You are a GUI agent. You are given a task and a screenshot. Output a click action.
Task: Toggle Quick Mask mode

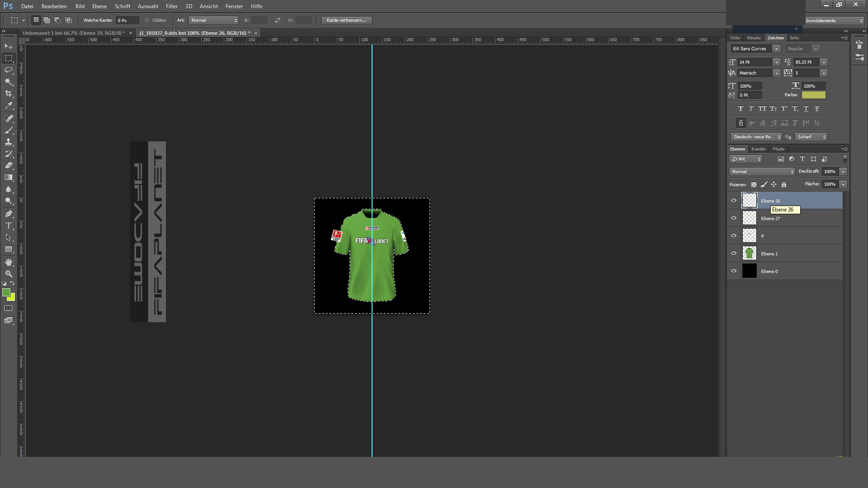point(9,308)
